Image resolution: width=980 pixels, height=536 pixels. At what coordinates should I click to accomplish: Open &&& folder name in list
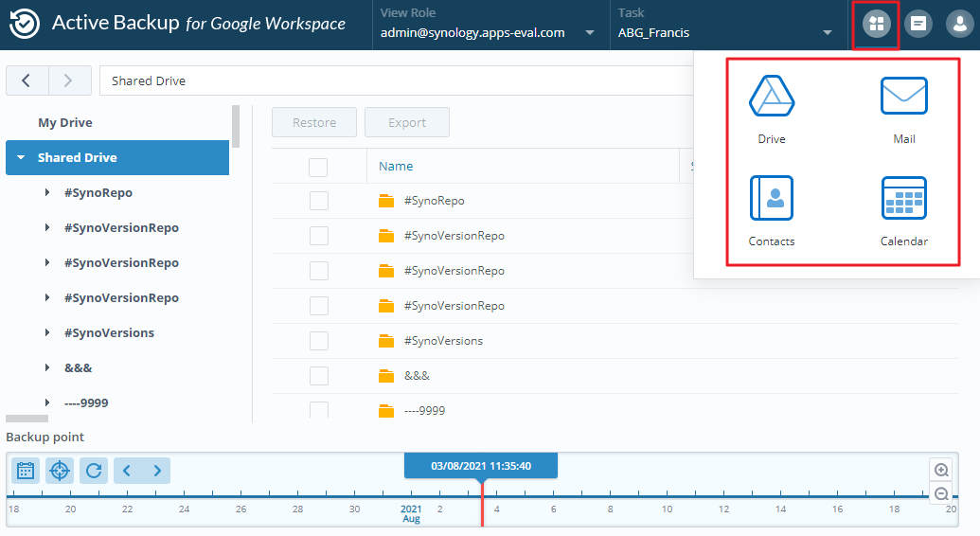(417, 376)
